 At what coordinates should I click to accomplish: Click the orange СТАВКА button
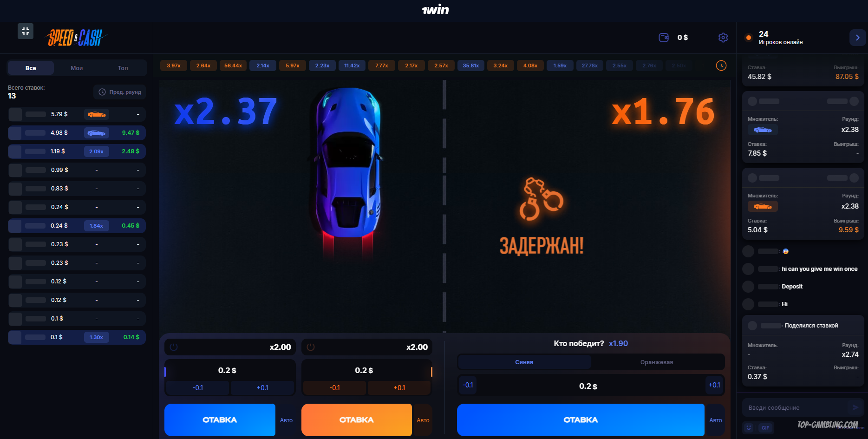(x=357, y=420)
